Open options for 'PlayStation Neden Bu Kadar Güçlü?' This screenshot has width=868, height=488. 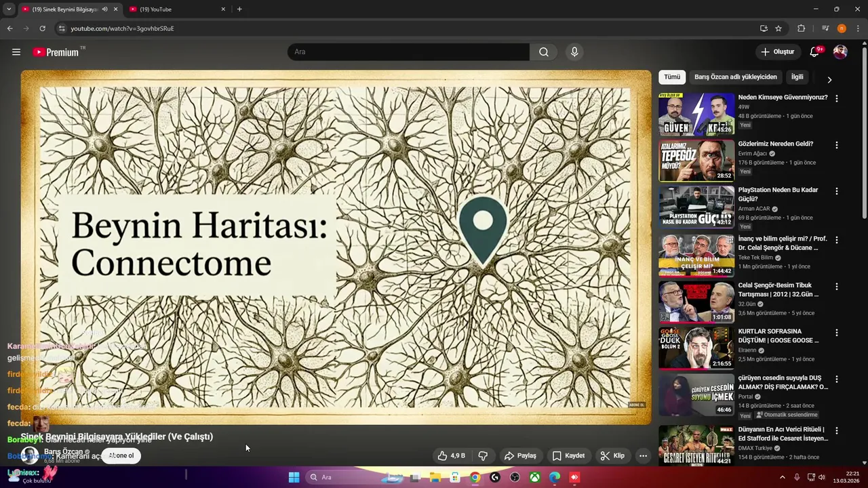[x=836, y=191]
